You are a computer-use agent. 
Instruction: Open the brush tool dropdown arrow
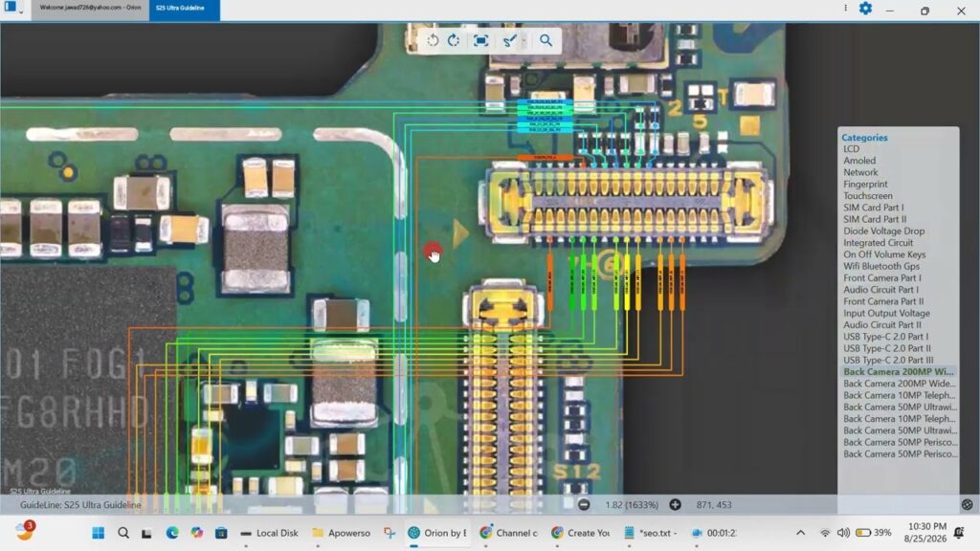(524, 40)
